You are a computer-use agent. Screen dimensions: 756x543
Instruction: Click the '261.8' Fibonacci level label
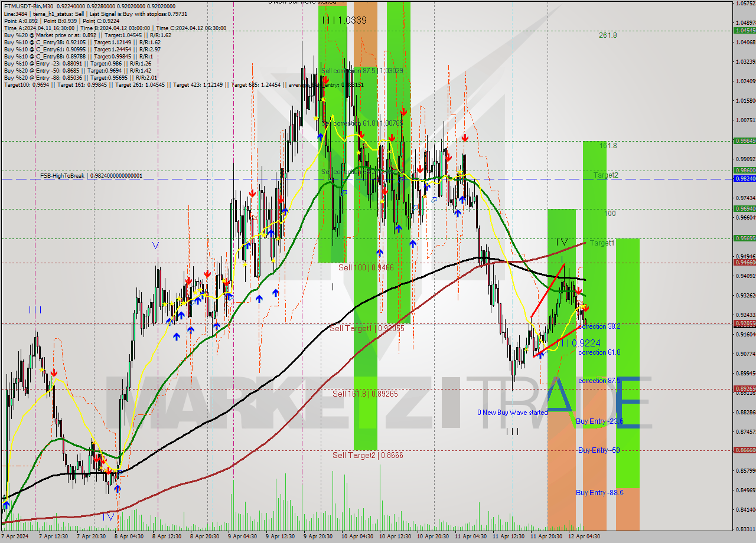click(x=608, y=35)
